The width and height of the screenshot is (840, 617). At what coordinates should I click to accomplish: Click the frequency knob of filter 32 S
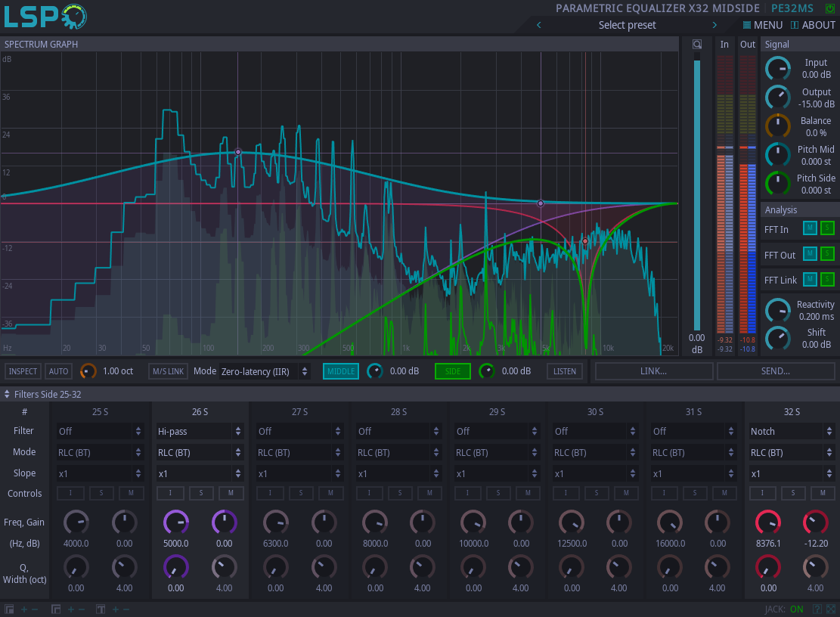(768, 522)
